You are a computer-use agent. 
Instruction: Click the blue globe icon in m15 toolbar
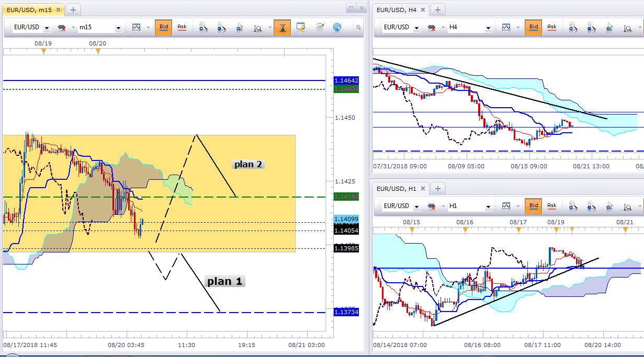[x=337, y=27]
